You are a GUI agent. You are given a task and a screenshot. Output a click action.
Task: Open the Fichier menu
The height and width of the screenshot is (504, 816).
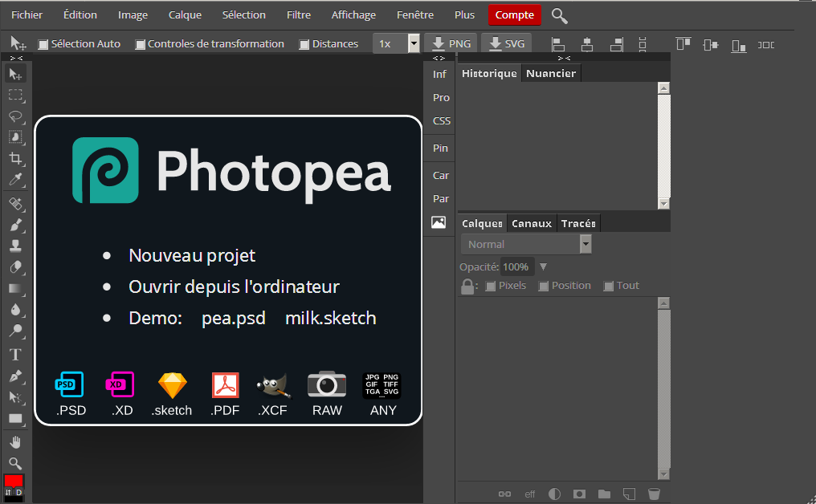click(27, 15)
